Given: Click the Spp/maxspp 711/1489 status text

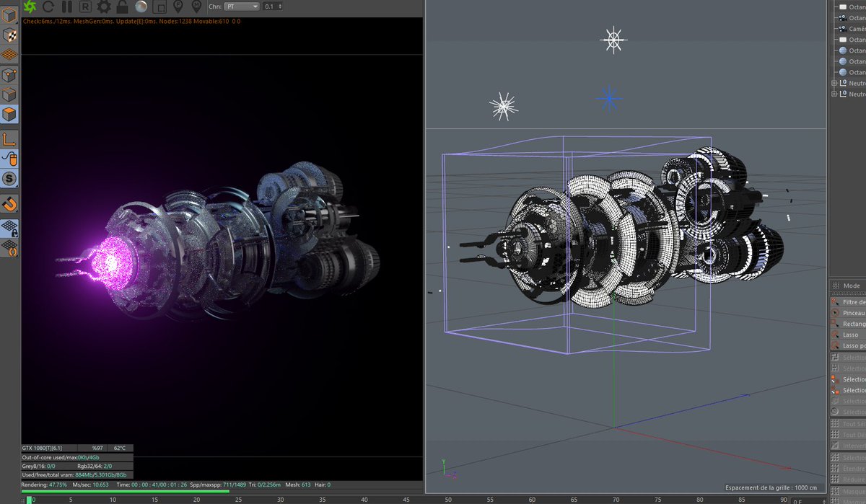Looking at the screenshot, I should (219, 485).
